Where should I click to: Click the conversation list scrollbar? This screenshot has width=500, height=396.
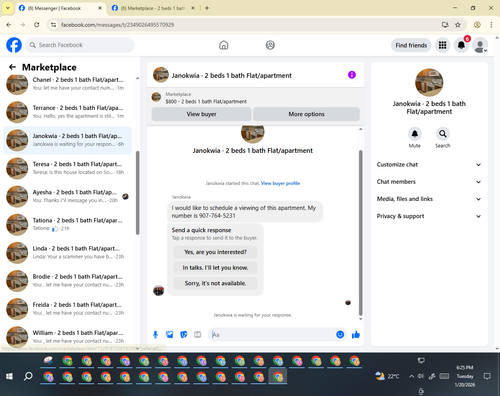click(x=137, y=193)
